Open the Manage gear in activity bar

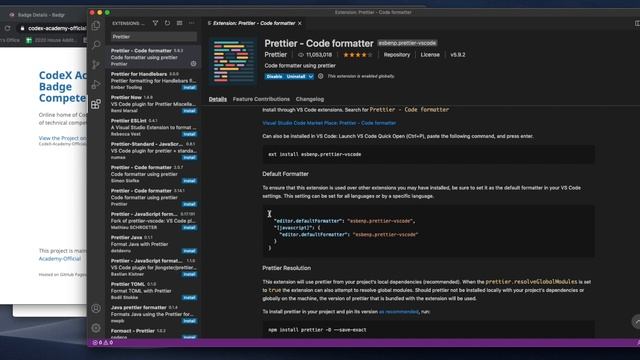(96, 328)
